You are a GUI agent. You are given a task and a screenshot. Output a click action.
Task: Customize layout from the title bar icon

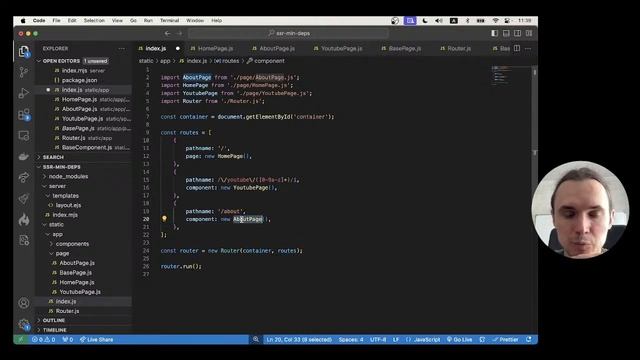point(529,33)
